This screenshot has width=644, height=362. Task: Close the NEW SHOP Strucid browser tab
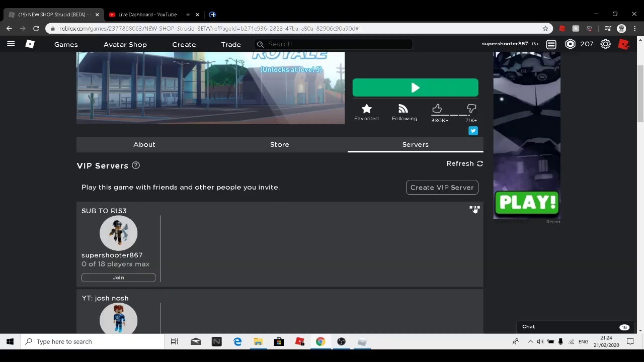point(97,15)
